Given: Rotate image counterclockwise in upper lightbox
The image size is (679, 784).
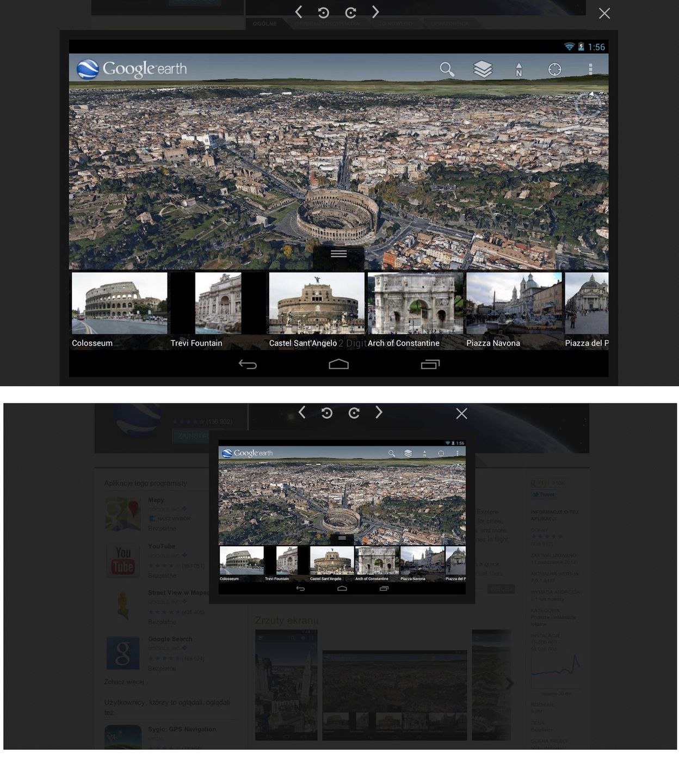Looking at the screenshot, I should click(x=323, y=13).
